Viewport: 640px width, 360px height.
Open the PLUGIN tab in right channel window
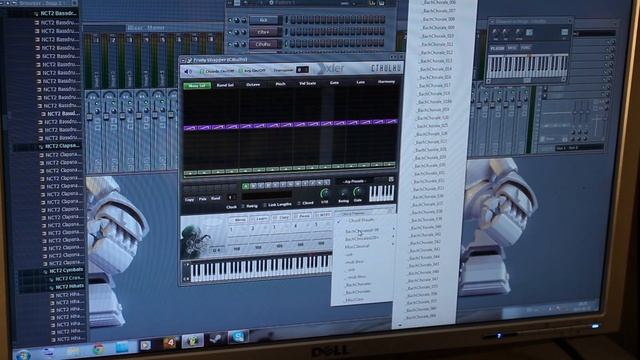coord(497,48)
